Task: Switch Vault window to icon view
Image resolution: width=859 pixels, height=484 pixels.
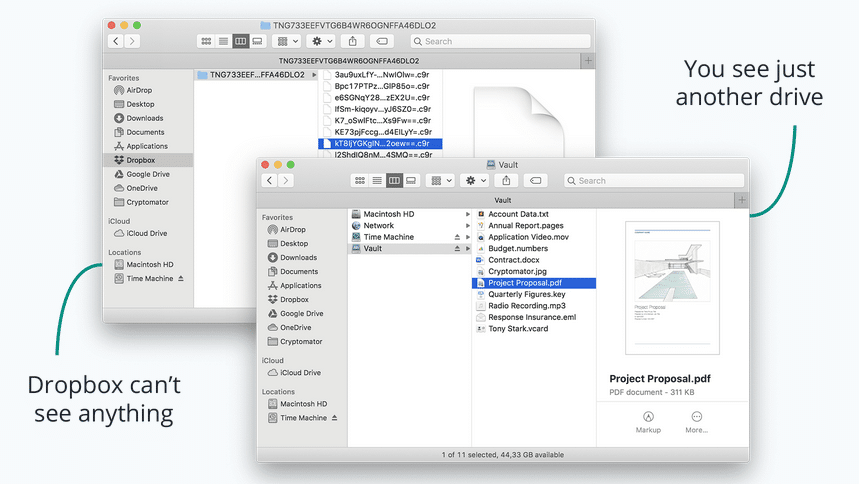Action: point(360,180)
